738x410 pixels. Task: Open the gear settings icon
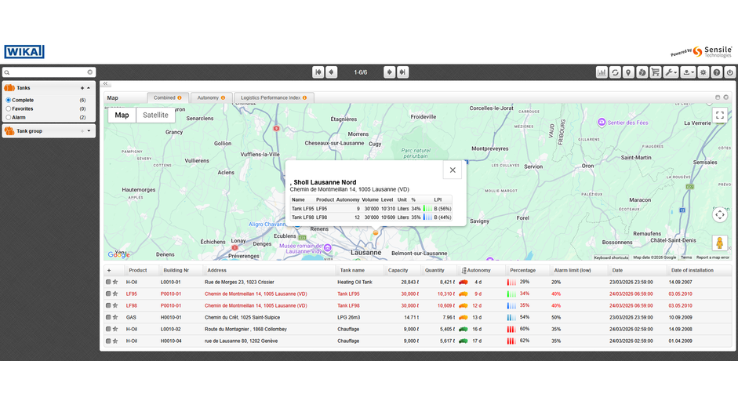[703, 72]
